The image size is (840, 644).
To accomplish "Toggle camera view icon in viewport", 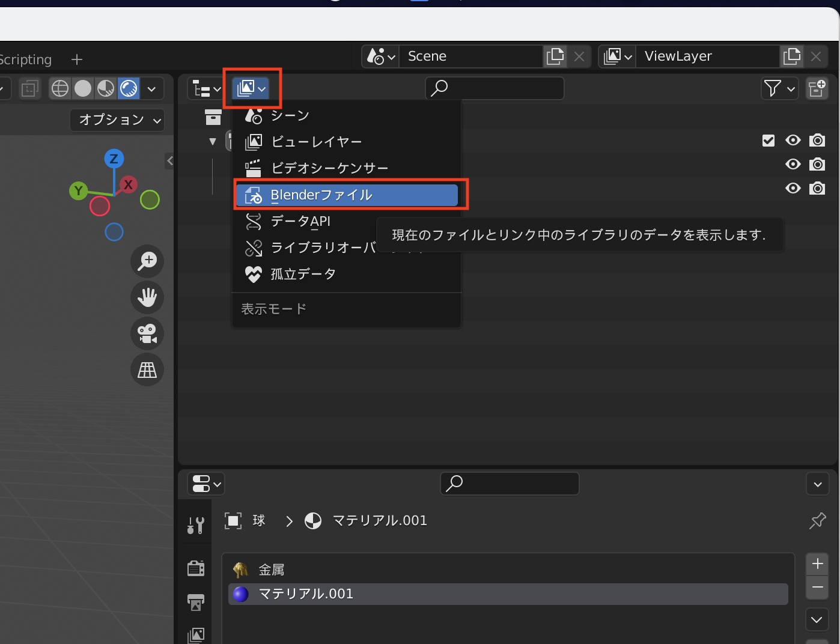I will [147, 333].
